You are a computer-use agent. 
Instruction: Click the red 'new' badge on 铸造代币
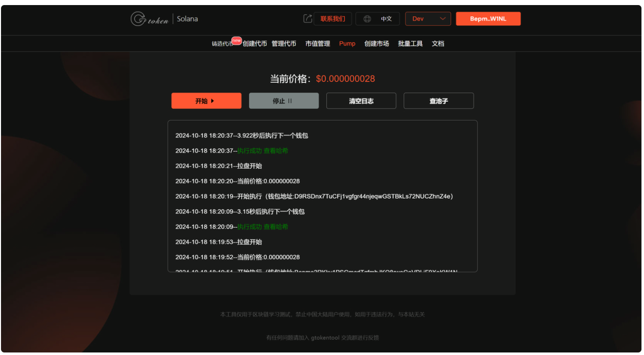tap(237, 40)
